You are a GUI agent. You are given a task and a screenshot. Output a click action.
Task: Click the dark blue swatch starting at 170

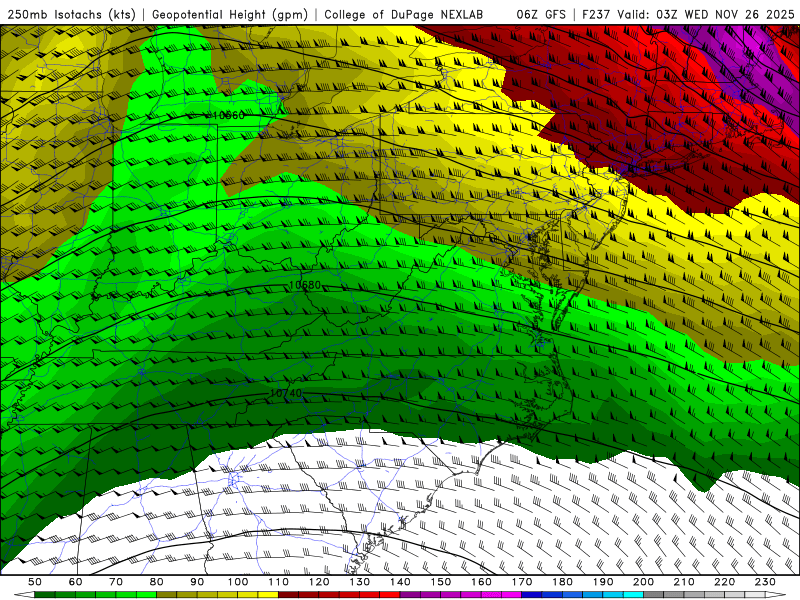pos(532,595)
